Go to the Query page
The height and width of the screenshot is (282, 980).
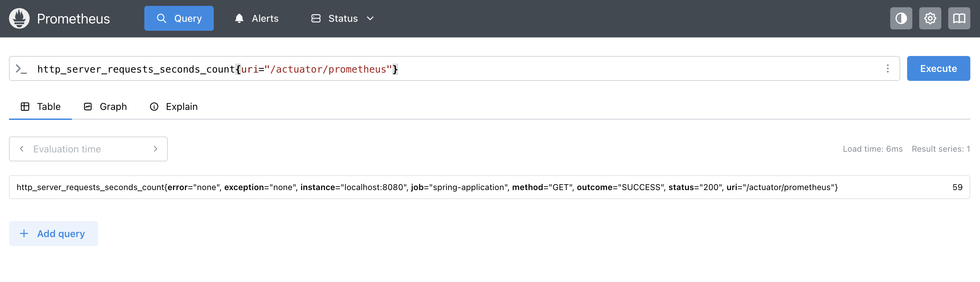[179, 18]
